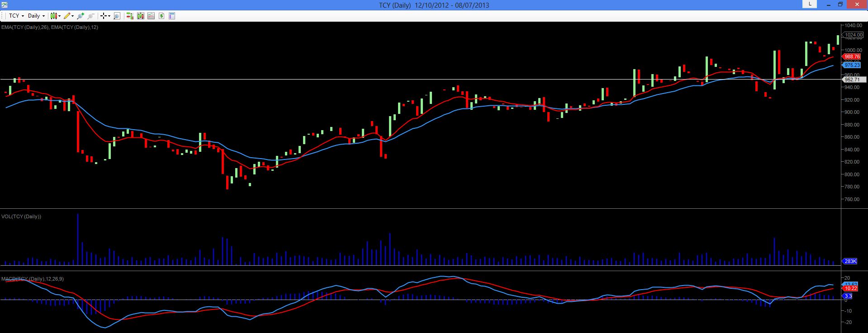Toggle the line chart panel icon

tap(151, 16)
